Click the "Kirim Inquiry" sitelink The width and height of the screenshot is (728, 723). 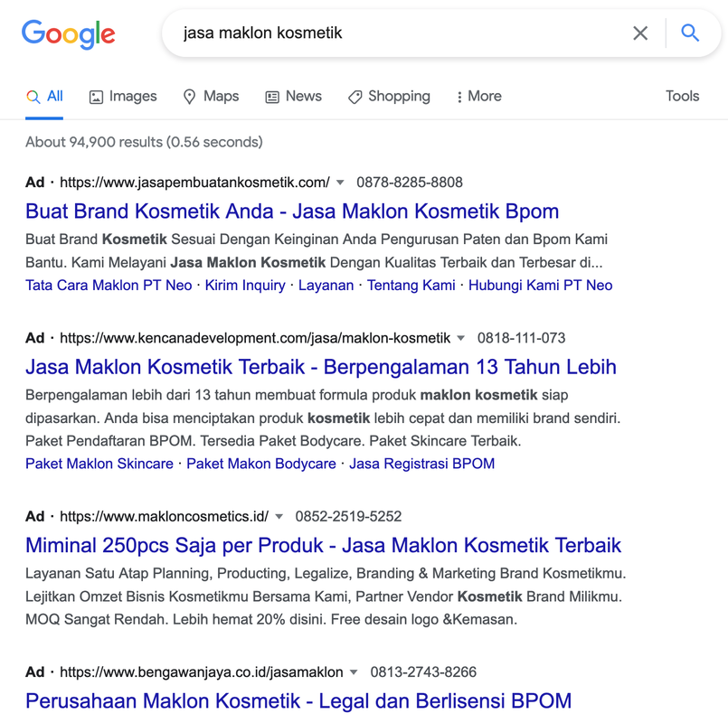pyautogui.click(x=245, y=286)
